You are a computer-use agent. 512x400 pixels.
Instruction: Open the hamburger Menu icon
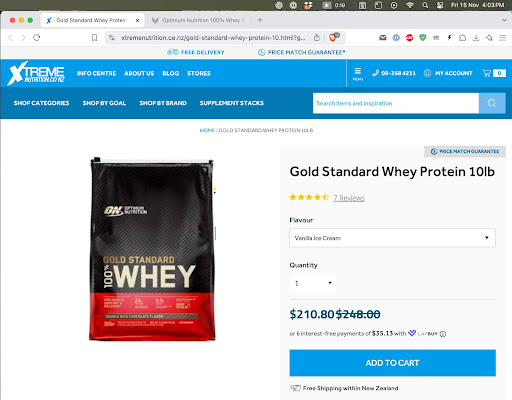pyautogui.click(x=358, y=74)
